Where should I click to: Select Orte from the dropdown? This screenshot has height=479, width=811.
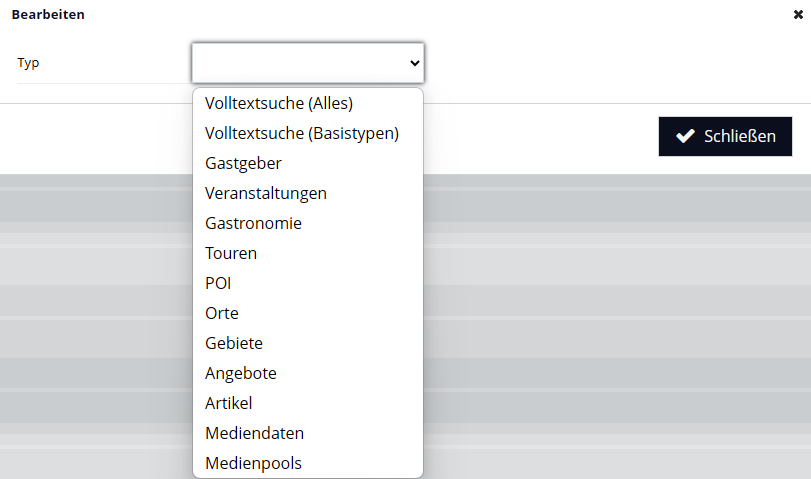coord(222,313)
